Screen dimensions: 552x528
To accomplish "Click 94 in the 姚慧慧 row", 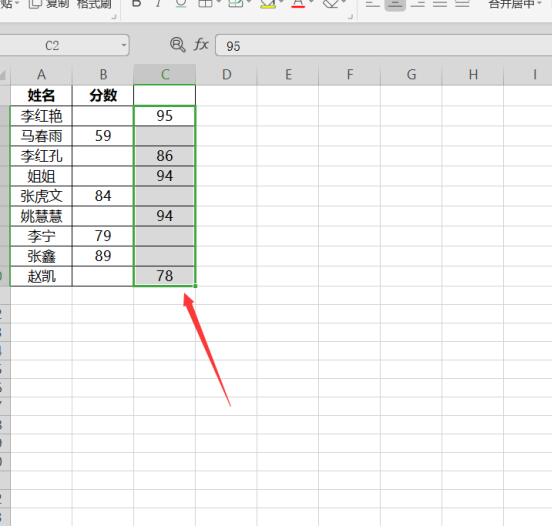I will click(165, 216).
